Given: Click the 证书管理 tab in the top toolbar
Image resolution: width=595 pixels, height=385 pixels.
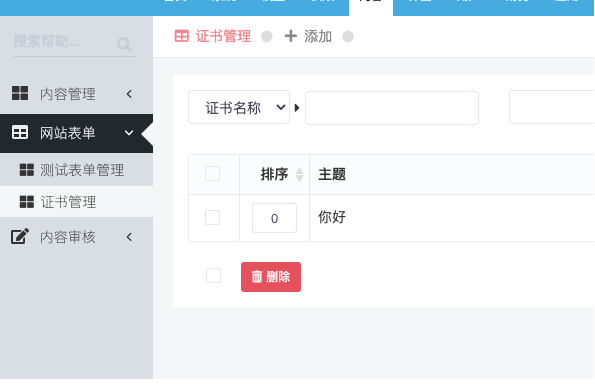Looking at the screenshot, I should tap(213, 36).
